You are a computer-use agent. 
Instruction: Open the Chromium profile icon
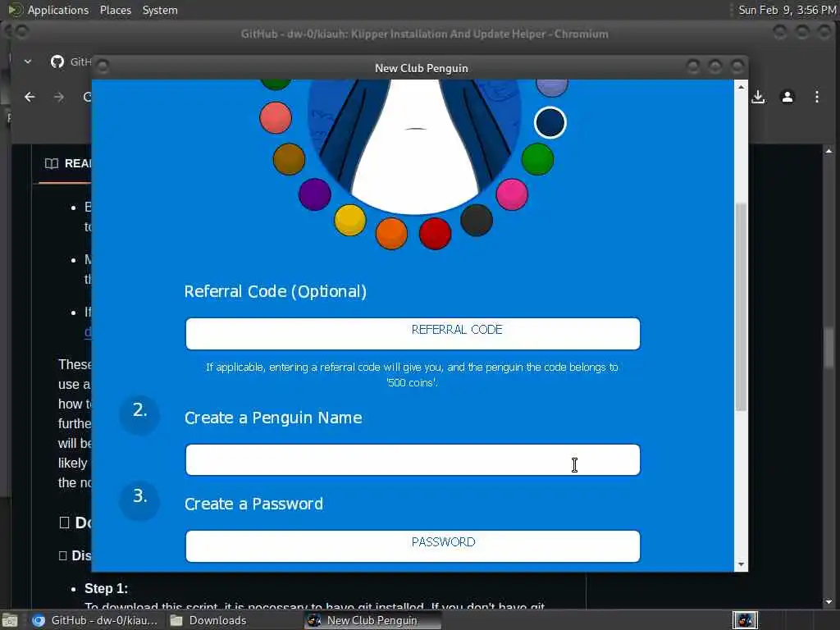click(x=787, y=97)
